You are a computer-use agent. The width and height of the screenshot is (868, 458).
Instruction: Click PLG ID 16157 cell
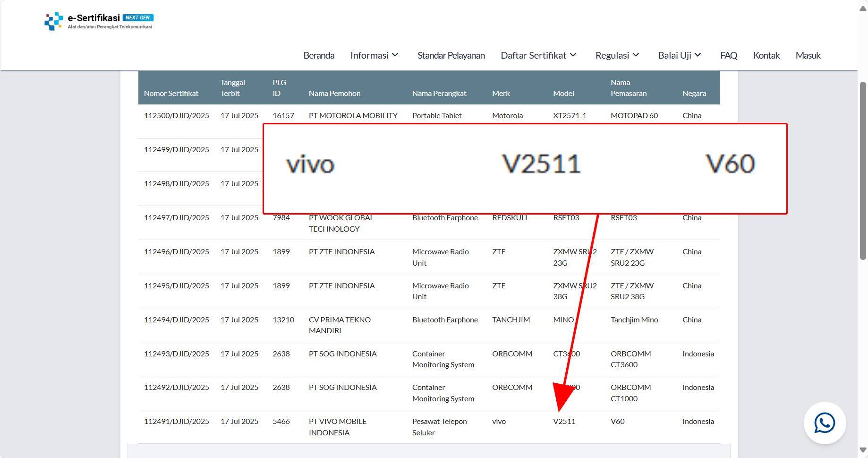click(283, 115)
